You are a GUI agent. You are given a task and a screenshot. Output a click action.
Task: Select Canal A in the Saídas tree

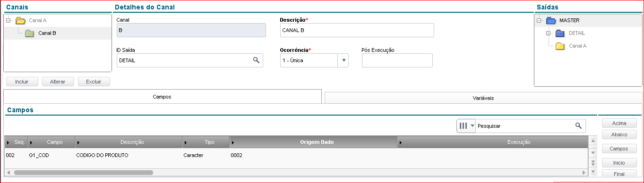pos(578,46)
